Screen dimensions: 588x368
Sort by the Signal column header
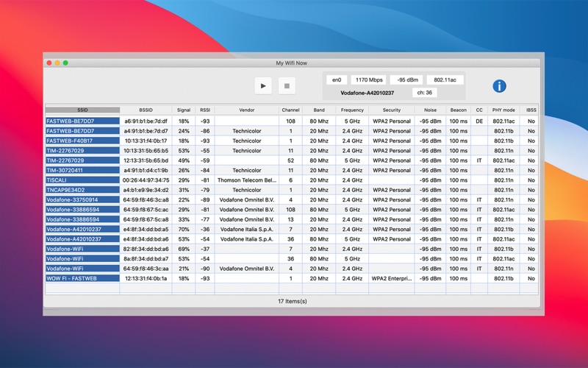pos(184,110)
